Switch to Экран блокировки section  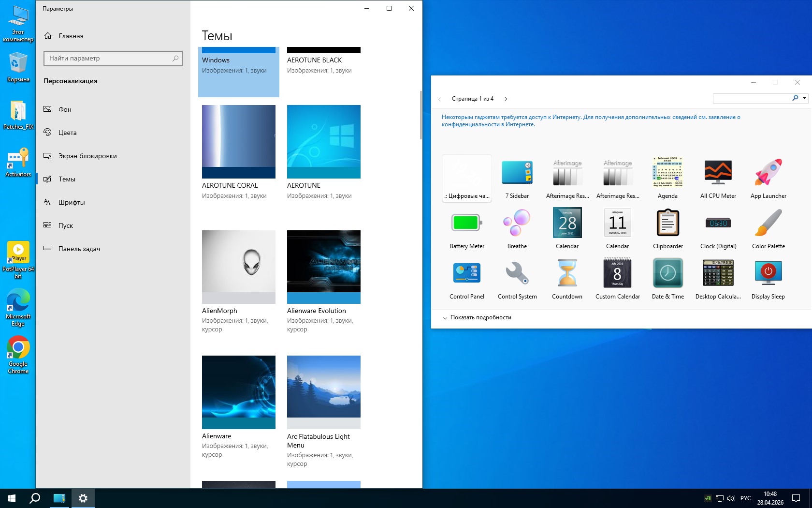tap(87, 156)
